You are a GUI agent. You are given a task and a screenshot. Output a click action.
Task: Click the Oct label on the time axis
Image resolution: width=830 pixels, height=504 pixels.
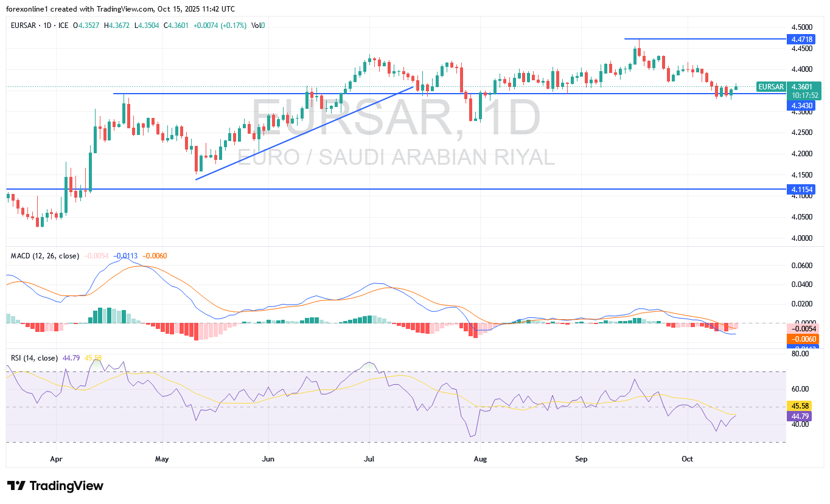(x=688, y=458)
